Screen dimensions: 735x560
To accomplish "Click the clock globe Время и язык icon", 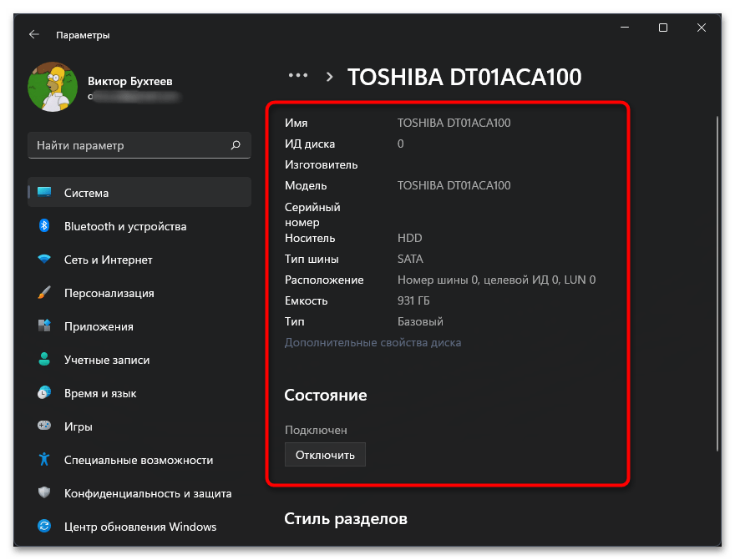I will point(44,393).
